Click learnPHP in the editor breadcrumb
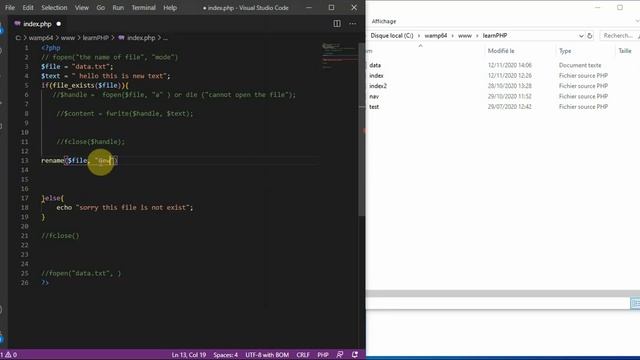The height and width of the screenshot is (360, 640). [x=96, y=38]
